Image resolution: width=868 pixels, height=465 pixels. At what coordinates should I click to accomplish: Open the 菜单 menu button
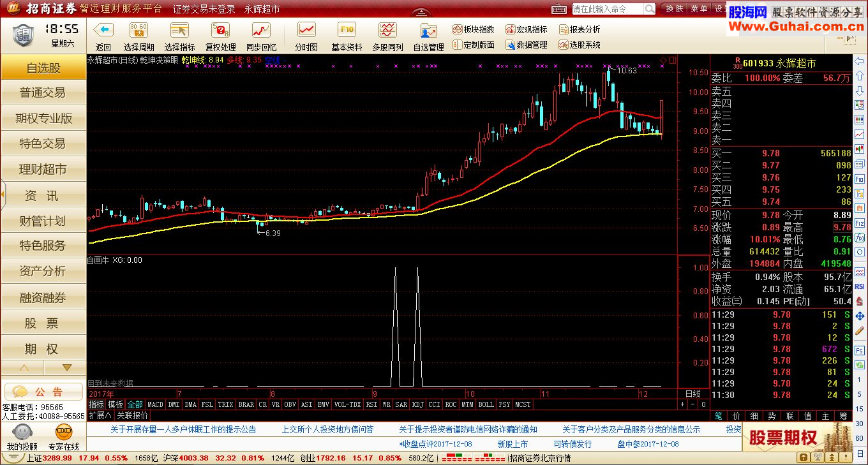(x=698, y=9)
